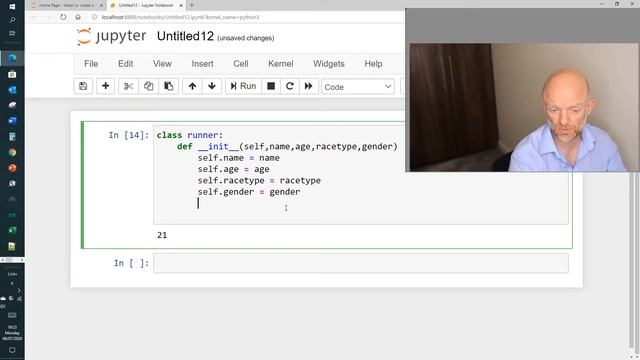Click the self.gender = gender line
The image size is (640, 360).
pos(249,192)
